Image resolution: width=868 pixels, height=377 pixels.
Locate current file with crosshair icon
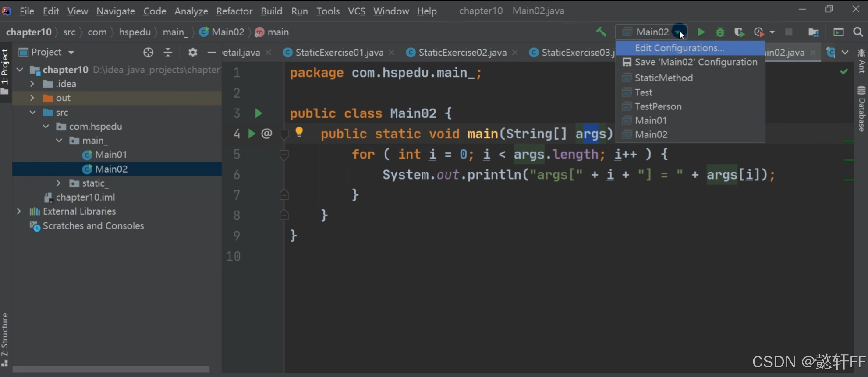click(149, 53)
